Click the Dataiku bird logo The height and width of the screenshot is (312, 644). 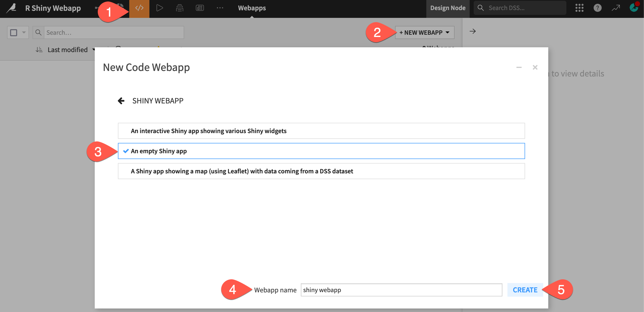(11, 8)
